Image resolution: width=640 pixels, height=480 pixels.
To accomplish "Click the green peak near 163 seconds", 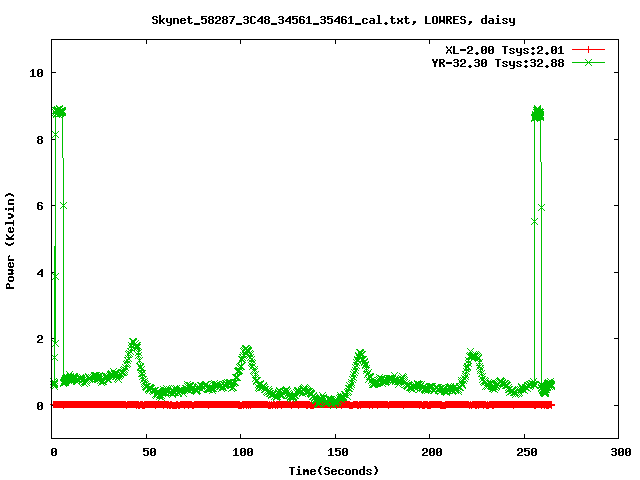I will click(x=360, y=355).
